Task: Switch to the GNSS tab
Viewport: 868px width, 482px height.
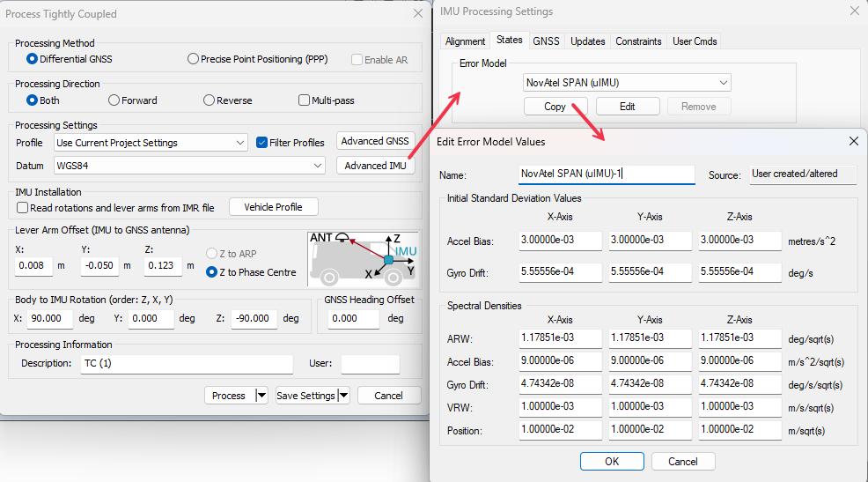Action: click(546, 41)
